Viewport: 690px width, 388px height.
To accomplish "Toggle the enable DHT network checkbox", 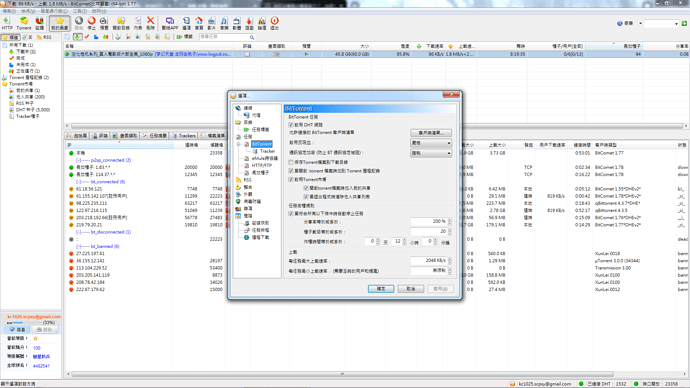I will click(291, 125).
